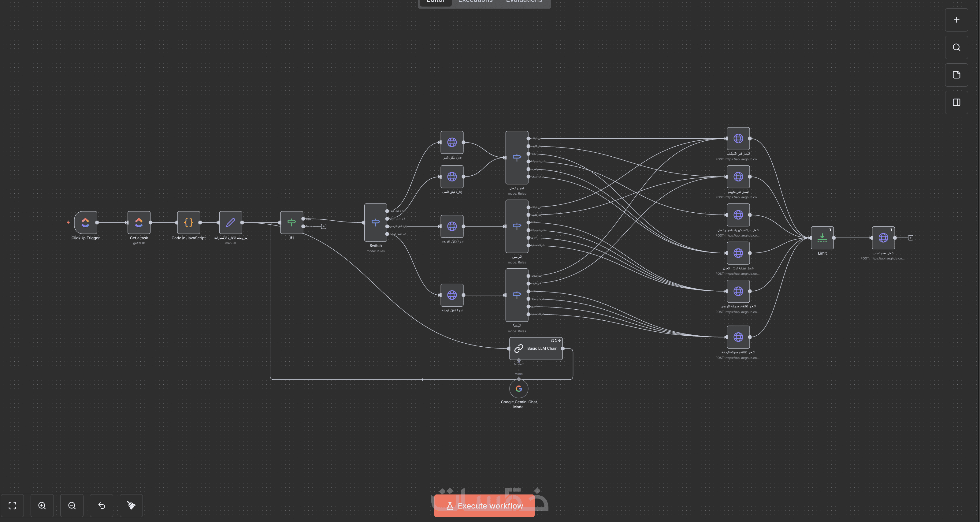This screenshot has height=522, width=980.
Task: Zoom in on the canvas
Action: 42,505
